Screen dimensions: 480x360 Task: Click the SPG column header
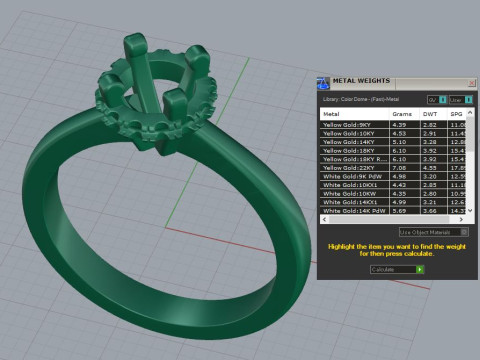coord(457,114)
